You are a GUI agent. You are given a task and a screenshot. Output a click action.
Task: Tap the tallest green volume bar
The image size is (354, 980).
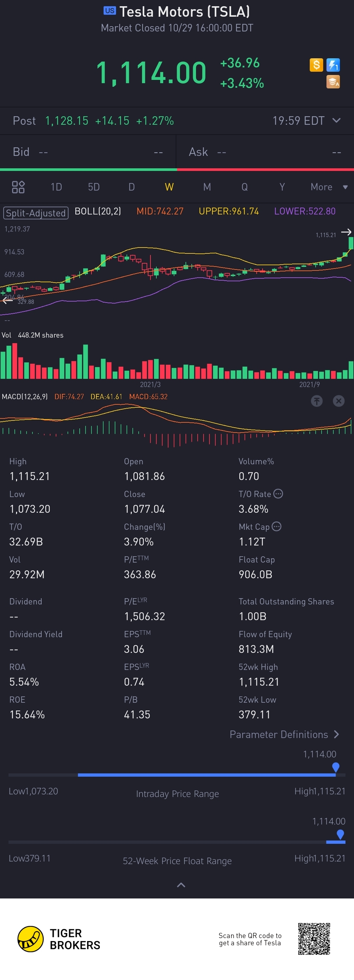click(86, 361)
